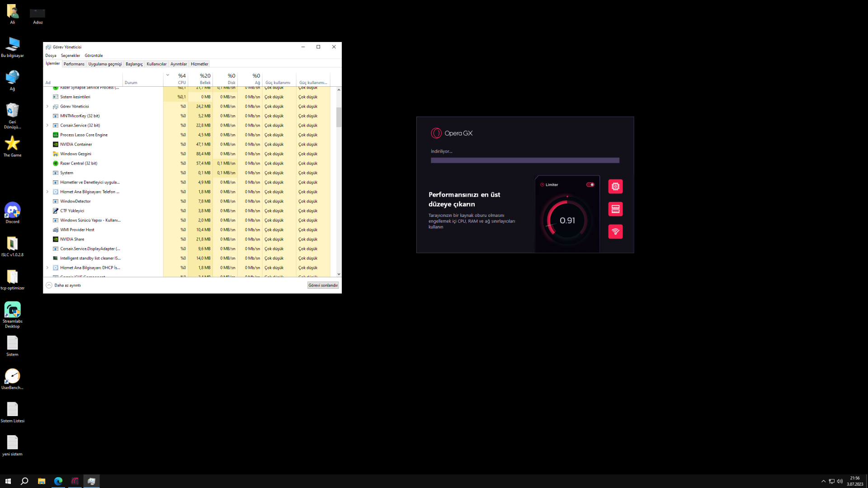
Task: Expand Corsair.Service (32 bit) process
Action: pyautogui.click(x=47, y=126)
